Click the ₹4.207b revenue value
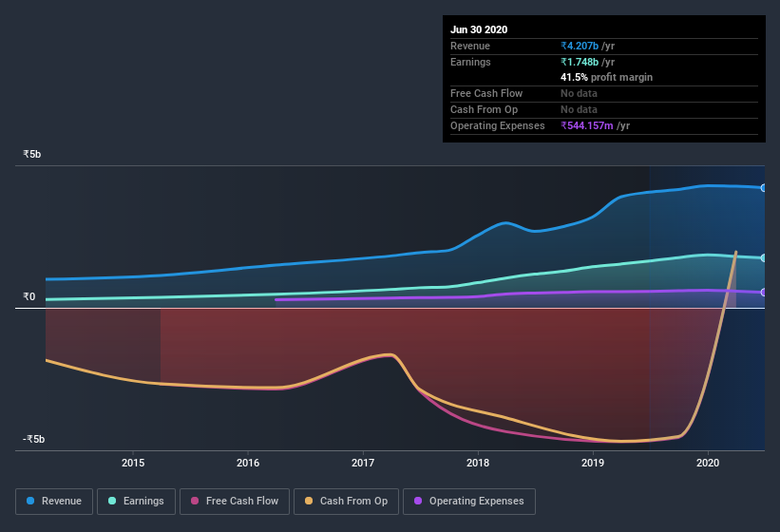 pos(580,46)
